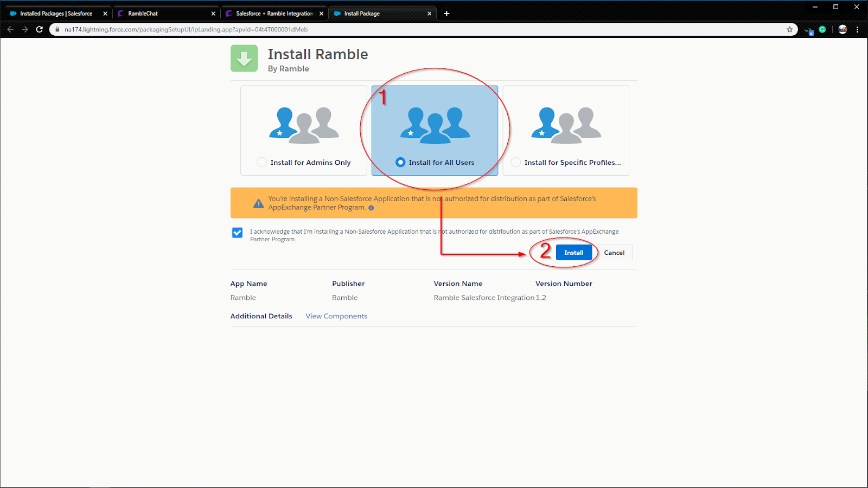Switch to Installed Packages | Salesforce tab
Screen dimensions: 868x488
pyautogui.click(x=56, y=14)
